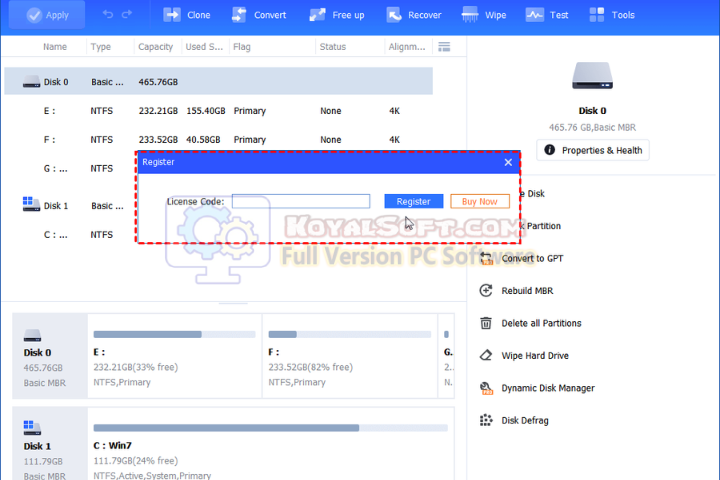720x480 pixels.
Task: Click the License Code input field
Action: click(x=301, y=201)
